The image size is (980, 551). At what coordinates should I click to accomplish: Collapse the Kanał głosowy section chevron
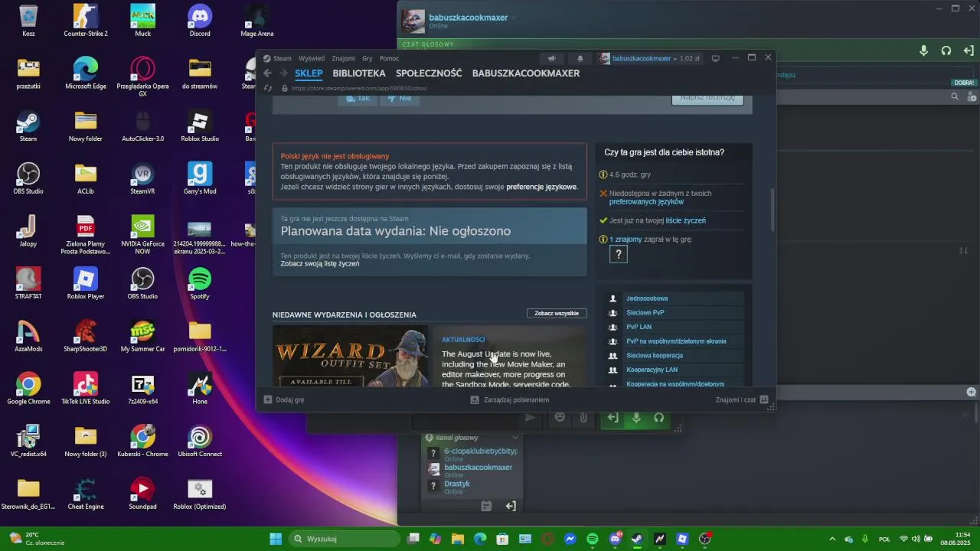pos(515,438)
